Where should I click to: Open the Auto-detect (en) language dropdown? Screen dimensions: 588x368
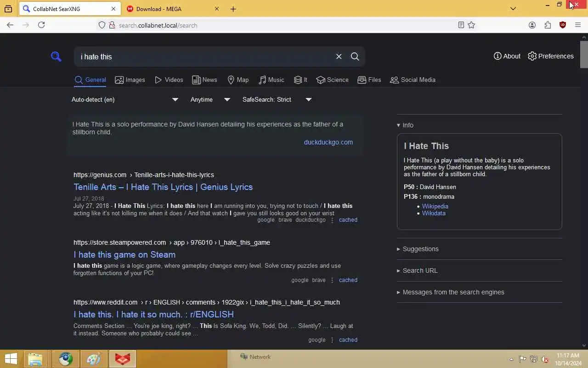[x=125, y=99]
